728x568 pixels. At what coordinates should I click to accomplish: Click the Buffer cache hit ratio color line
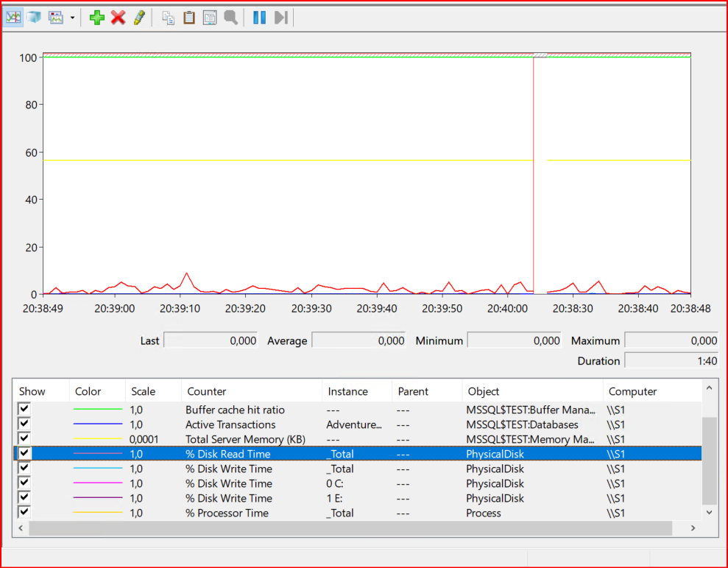tap(98, 410)
